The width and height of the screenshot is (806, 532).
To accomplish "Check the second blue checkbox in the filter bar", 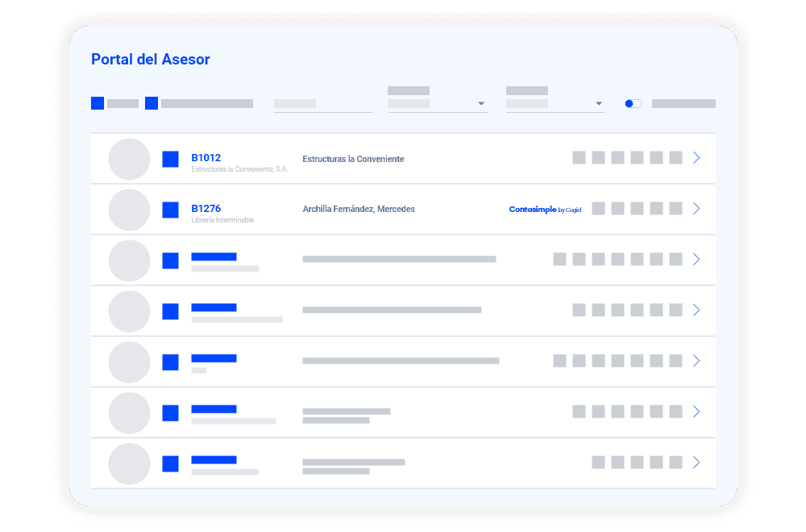I will (152, 103).
